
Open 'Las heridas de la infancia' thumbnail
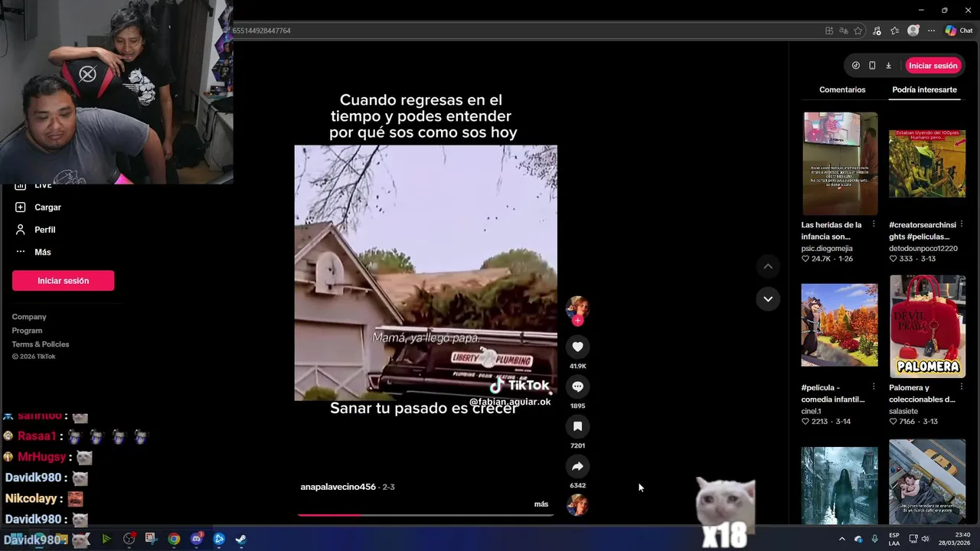[840, 163]
